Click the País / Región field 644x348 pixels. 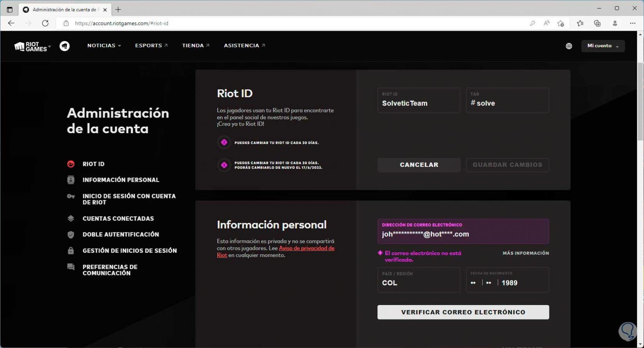click(x=419, y=280)
